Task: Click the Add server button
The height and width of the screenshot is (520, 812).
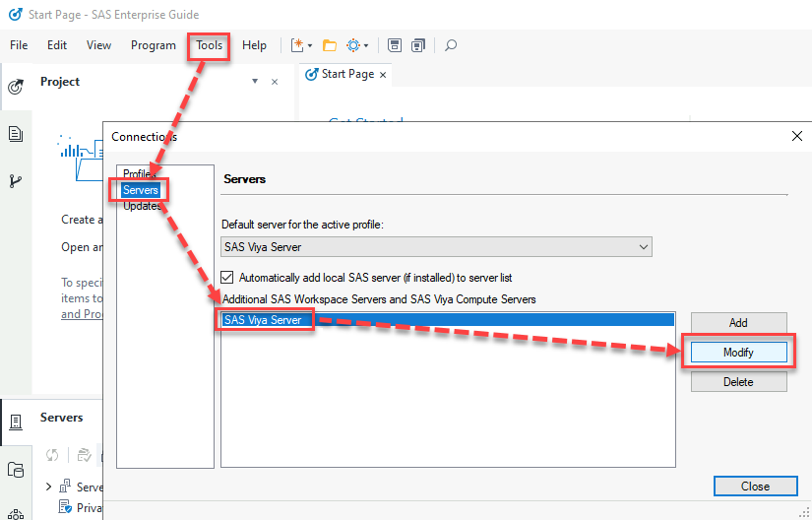Action: click(737, 322)
